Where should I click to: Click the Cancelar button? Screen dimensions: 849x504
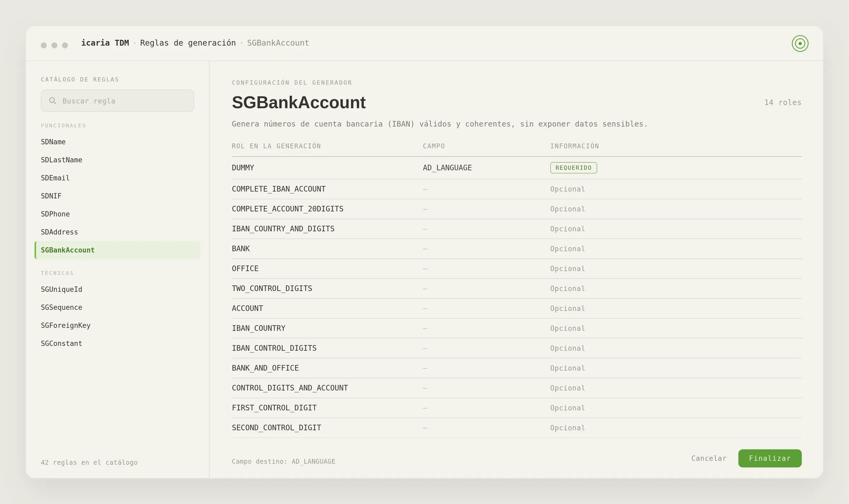tap(709, 458)
